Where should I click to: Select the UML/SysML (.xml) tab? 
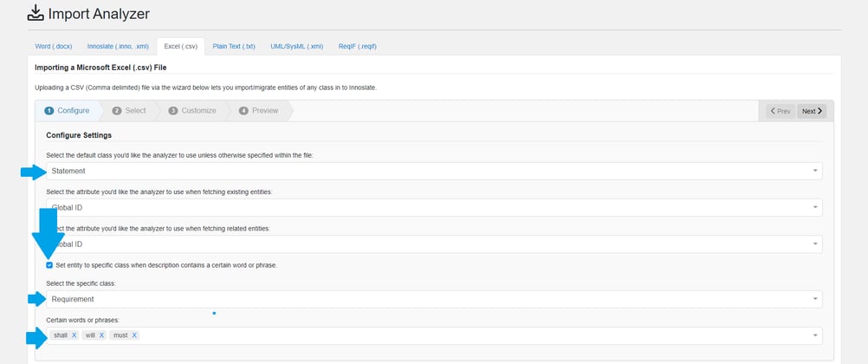296,46
